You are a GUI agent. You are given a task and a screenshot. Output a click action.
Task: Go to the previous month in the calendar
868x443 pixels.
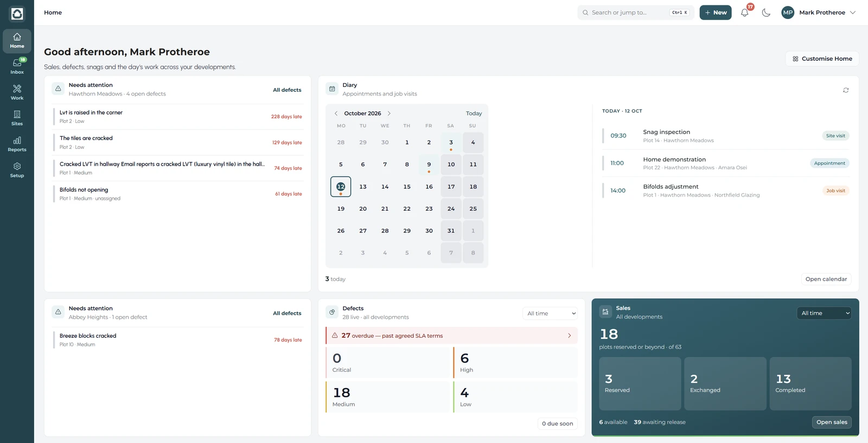[336, 113]
